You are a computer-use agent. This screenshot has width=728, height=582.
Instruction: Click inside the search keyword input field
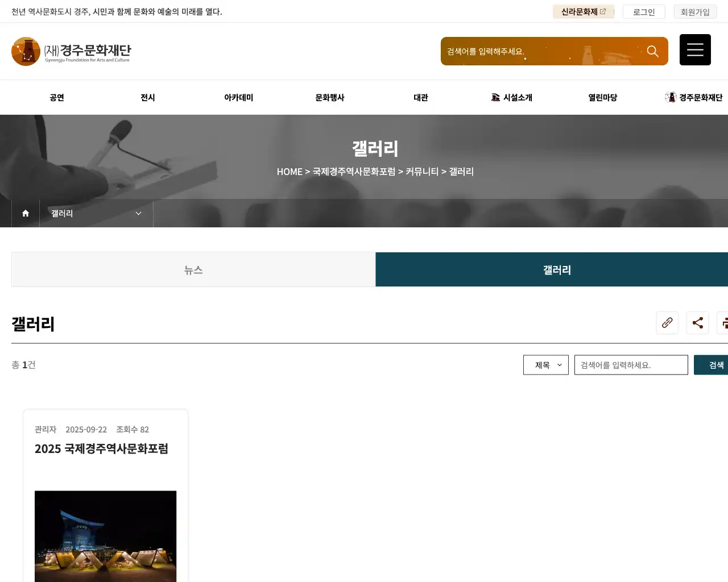coord(631,365)
